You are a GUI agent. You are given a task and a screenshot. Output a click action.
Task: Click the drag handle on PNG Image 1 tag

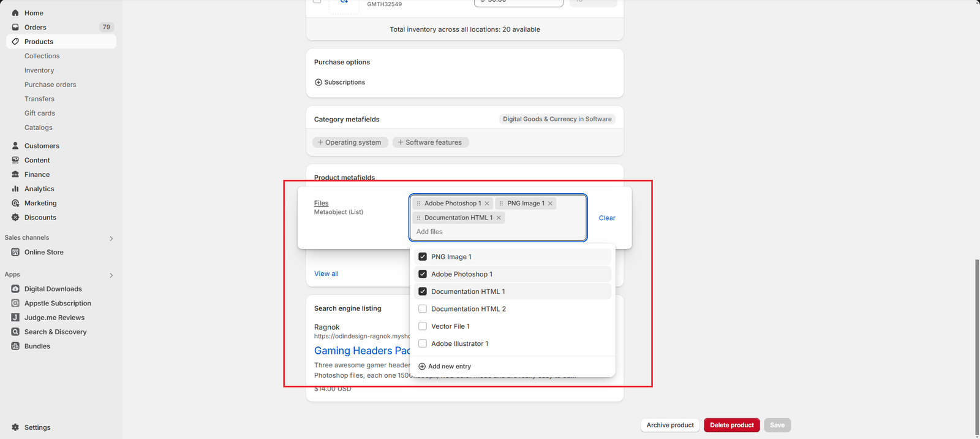click(x=501, y=204)
